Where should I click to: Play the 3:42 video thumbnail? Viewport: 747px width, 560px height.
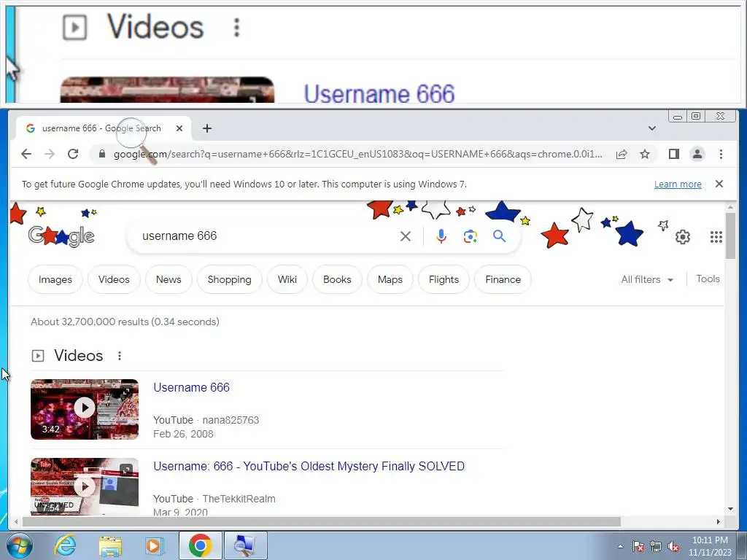click(85, 409)
